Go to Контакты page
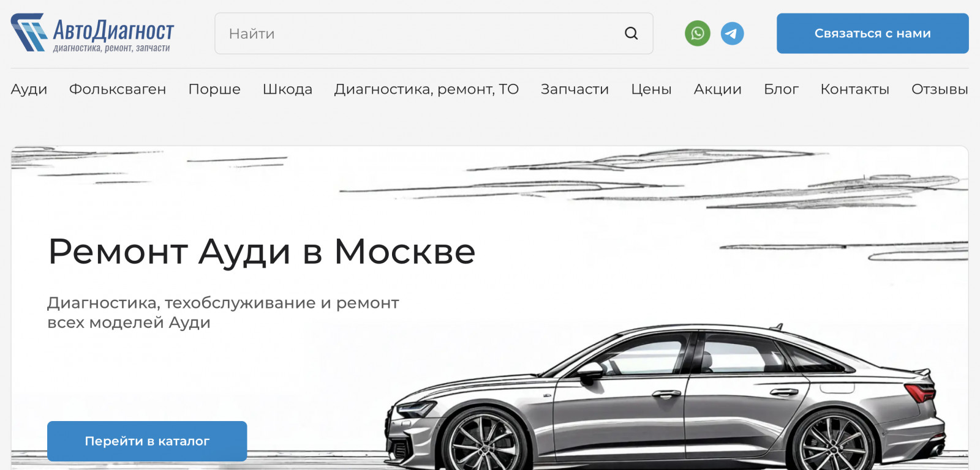The image size is (980, 470). 854,89
